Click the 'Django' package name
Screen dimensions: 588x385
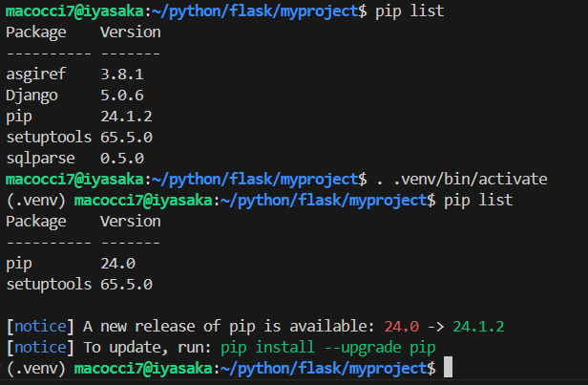[30, 95]
